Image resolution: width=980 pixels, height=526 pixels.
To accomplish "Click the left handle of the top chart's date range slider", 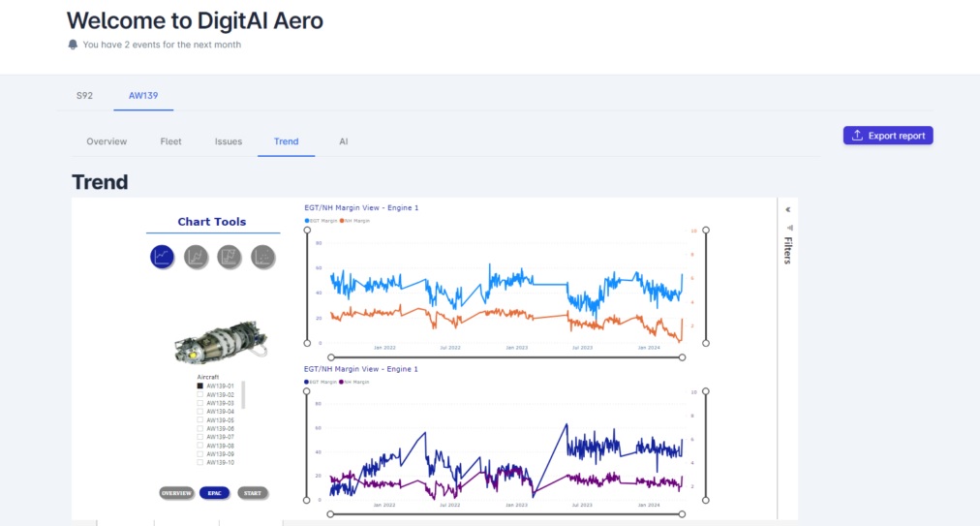I will click(x=331, y=357).
